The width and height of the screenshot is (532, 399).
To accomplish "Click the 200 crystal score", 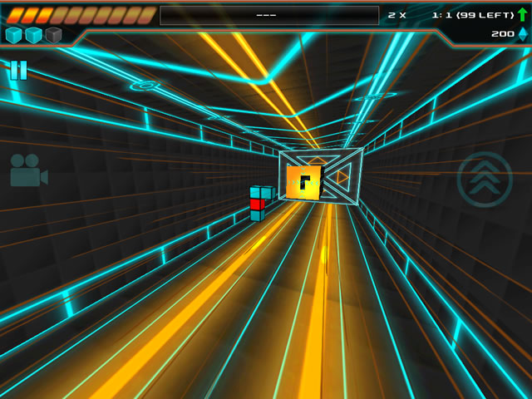I will [503, 34].
